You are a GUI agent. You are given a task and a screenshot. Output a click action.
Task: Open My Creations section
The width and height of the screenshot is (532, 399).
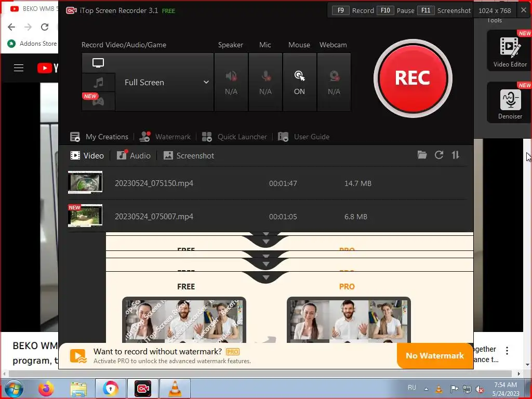click(99, 137)
